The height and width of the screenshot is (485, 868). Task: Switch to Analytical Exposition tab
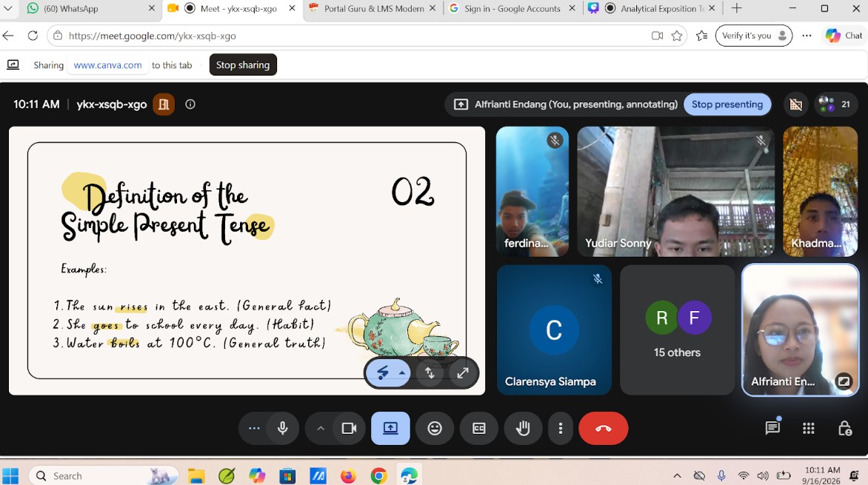coord(652,8)
